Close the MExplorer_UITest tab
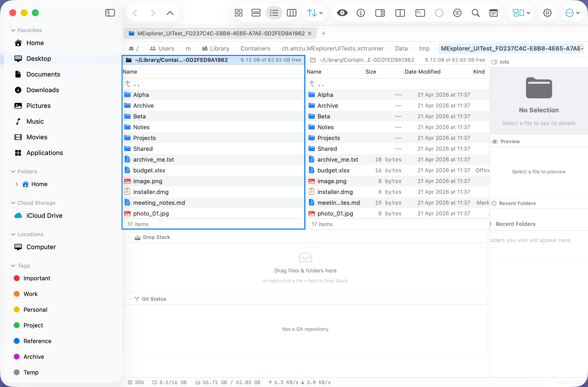The image size is (588, 387). [x=309, y=33]
